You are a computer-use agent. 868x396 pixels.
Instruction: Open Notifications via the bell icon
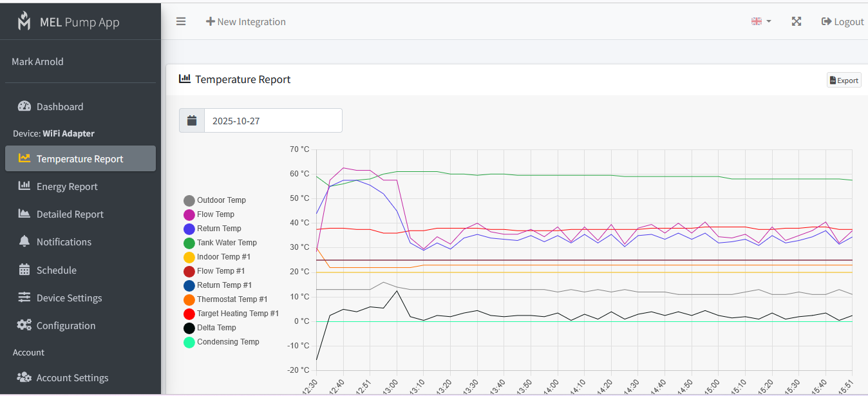[24, 241]
